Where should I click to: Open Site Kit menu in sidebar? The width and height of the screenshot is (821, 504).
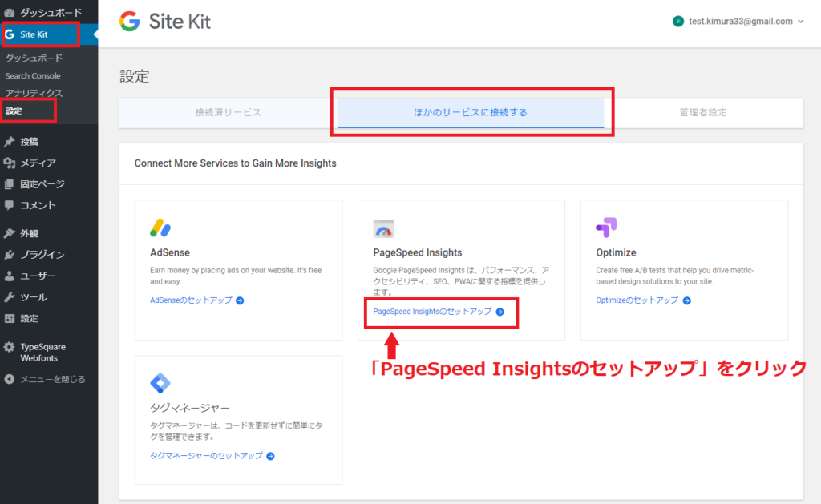pos(49,34)
